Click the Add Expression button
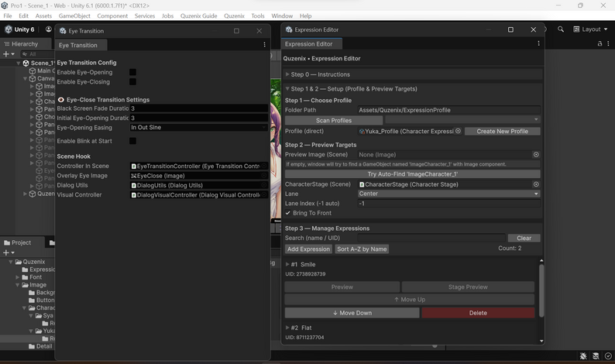Image resolution: width=615 pixels, height=364 pixels. click(x=308, y=249)
